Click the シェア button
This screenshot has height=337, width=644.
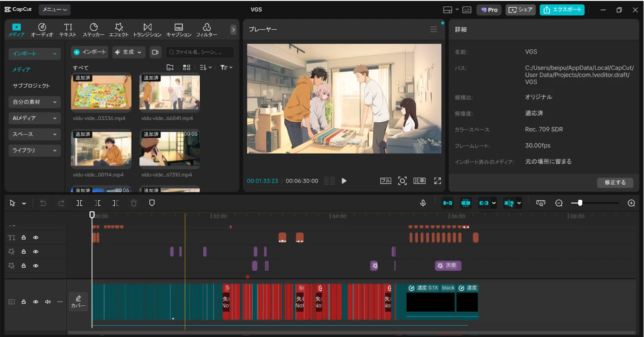pyautogui.click(x=520, y=10)
